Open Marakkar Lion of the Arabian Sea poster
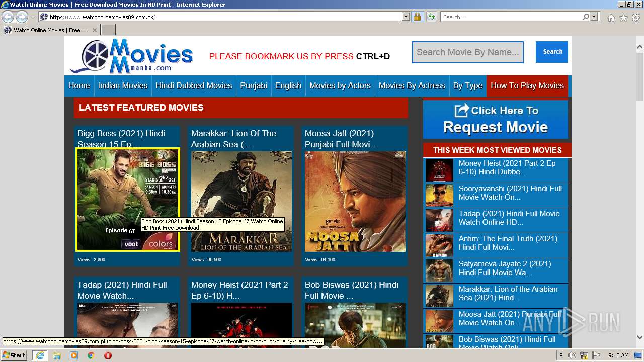644x362 pixels. [x=242, y=202]
